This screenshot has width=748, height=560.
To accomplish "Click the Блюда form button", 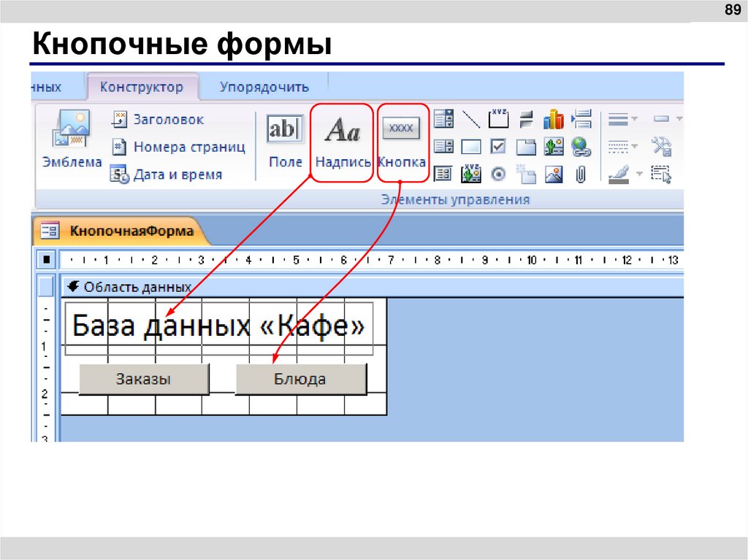I will [x=300, y=378].
